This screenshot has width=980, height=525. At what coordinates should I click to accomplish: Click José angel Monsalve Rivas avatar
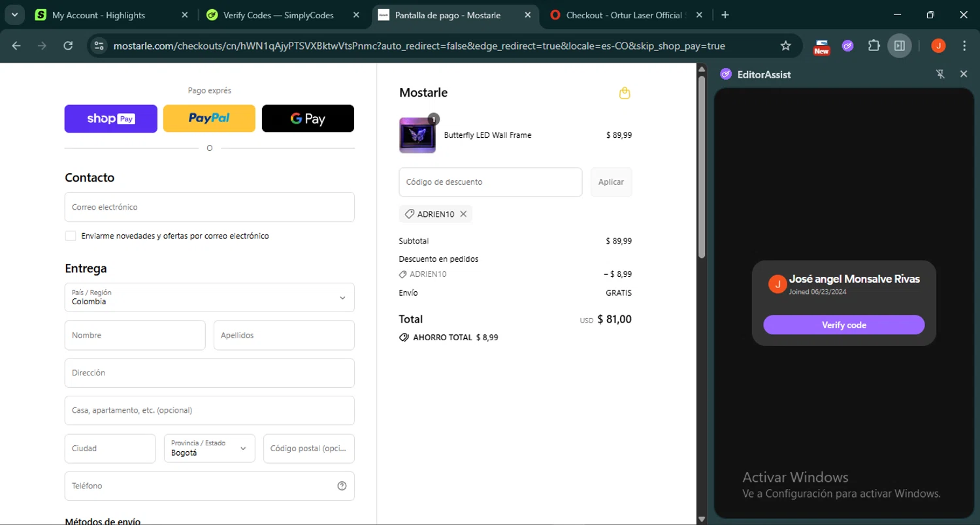click(777, 284)
